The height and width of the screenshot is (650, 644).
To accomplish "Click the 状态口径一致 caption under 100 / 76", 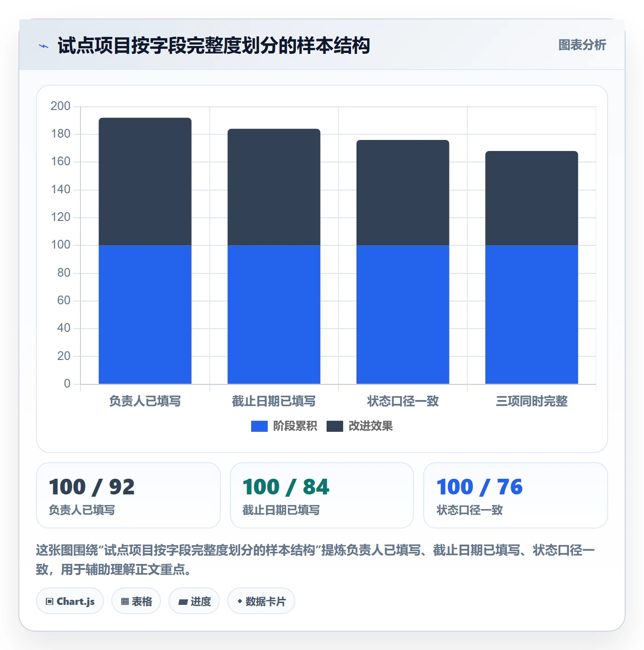I will click(470, 510).
